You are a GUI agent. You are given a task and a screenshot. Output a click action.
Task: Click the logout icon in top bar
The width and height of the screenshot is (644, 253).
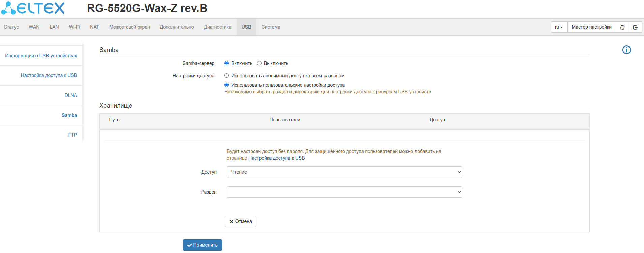(x=635, y=27)
